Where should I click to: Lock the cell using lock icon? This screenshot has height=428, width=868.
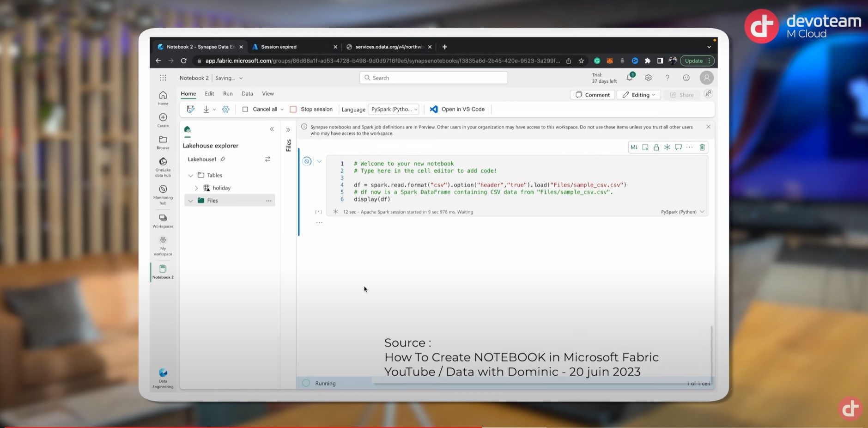pos(656,147)
